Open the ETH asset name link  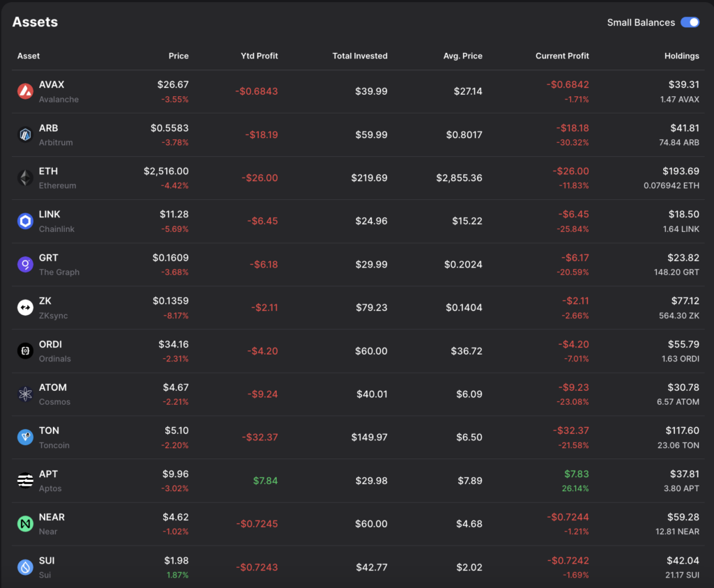(49, 171)
